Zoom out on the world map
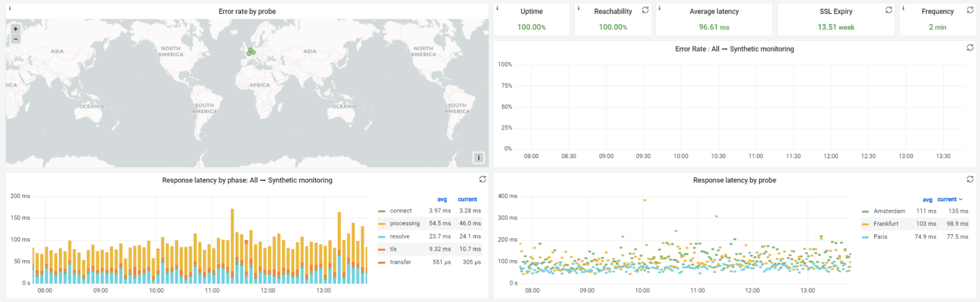The width and height of the screenshot is (980, 302). pyautogui.click(x=16, y=39)
